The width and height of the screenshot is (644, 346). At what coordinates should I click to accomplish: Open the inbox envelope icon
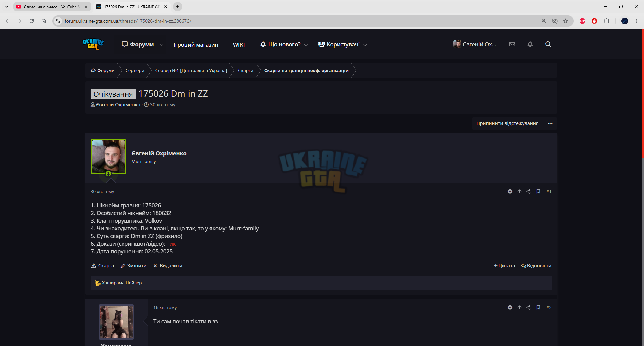pos(512,44)
